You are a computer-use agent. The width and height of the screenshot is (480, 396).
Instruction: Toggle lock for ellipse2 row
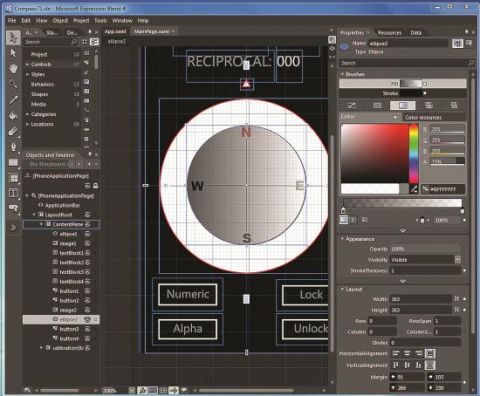[96, 320]
